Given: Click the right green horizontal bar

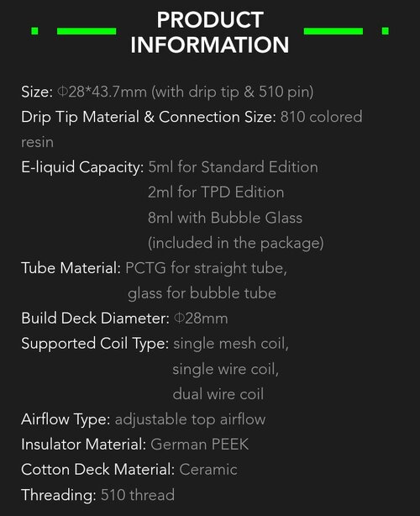Looking at the screenshot, I should 333,31.
